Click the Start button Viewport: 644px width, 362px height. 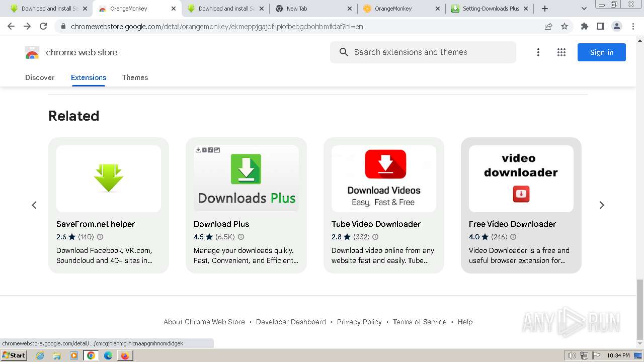tap(14, 355)
